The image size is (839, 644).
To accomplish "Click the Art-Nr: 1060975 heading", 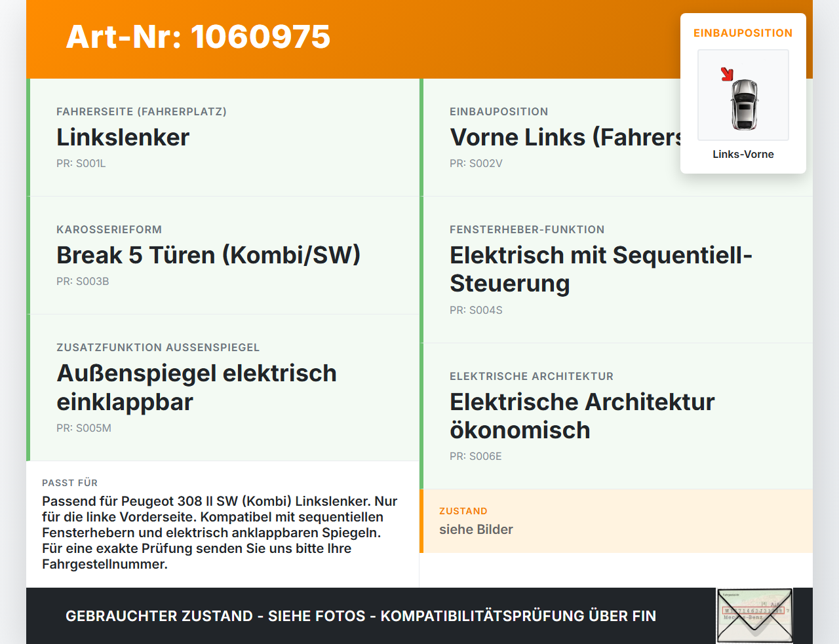I will (198, 37).
